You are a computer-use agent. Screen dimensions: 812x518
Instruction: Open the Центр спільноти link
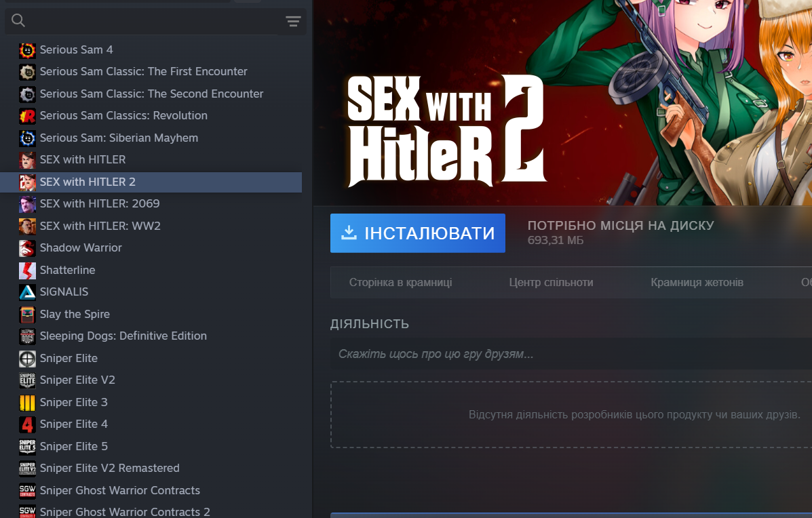click(x=551, y=283)
